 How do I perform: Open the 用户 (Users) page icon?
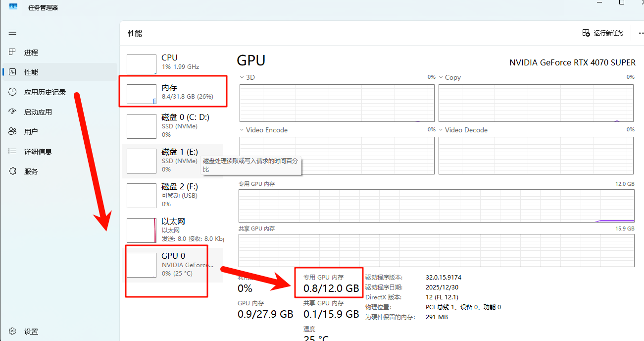pos(12,132)
